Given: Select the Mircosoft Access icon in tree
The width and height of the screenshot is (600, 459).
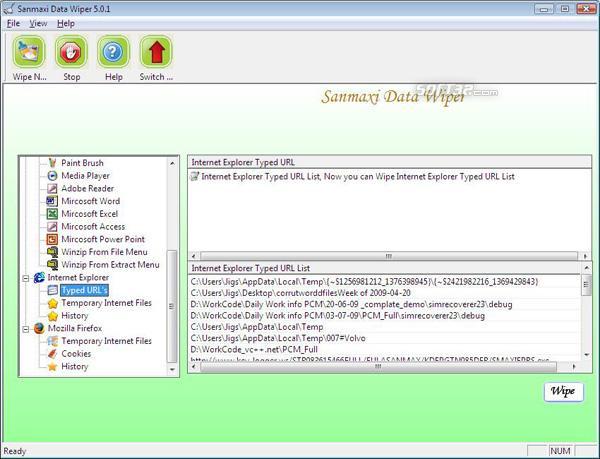Looking at the screenshot, I should tap(52, 226).
